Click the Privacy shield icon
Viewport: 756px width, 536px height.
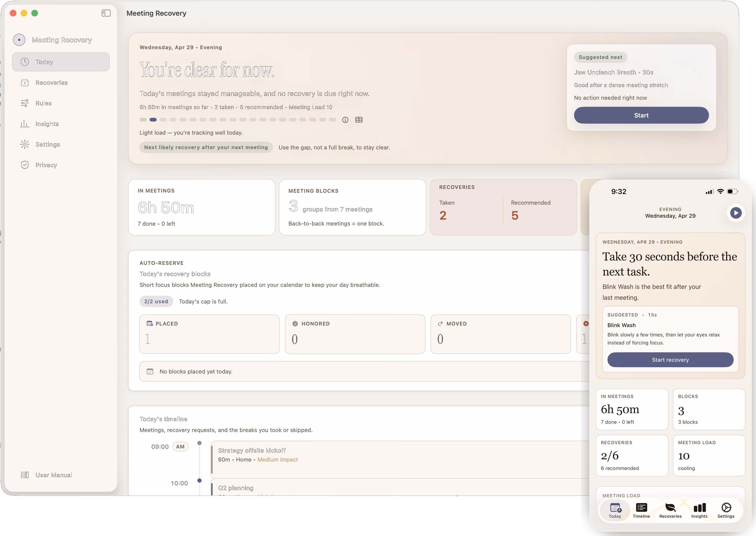coord(25,165)
